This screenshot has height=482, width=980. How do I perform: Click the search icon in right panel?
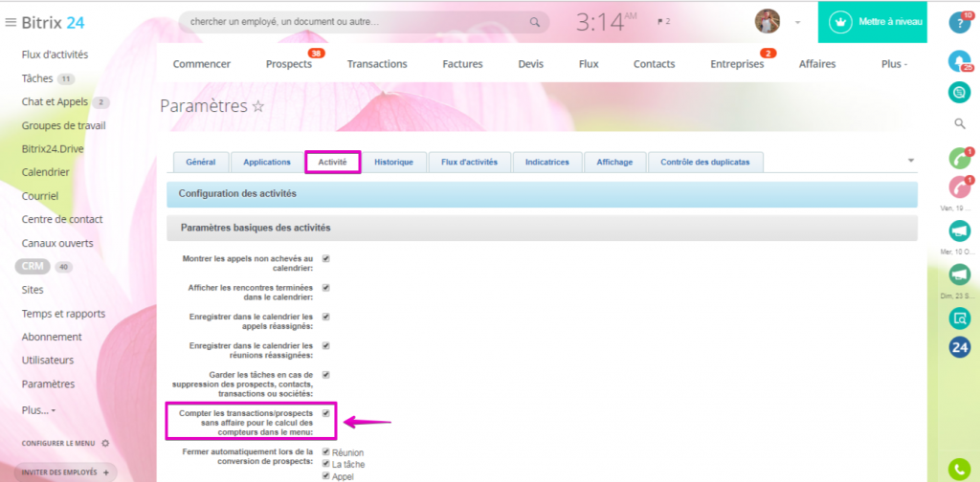960,123
